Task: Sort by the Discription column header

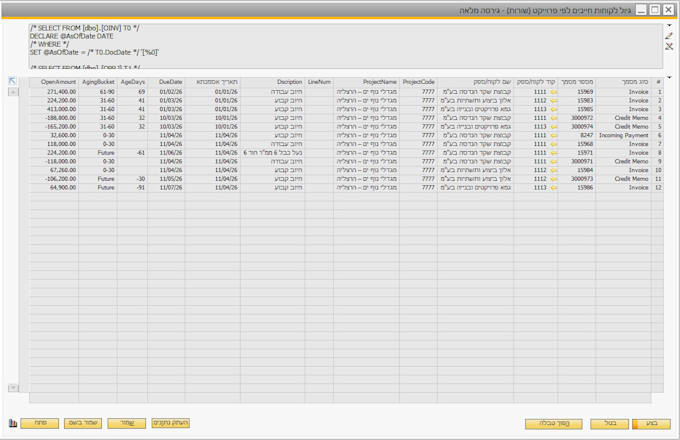Action: (272, 82)
